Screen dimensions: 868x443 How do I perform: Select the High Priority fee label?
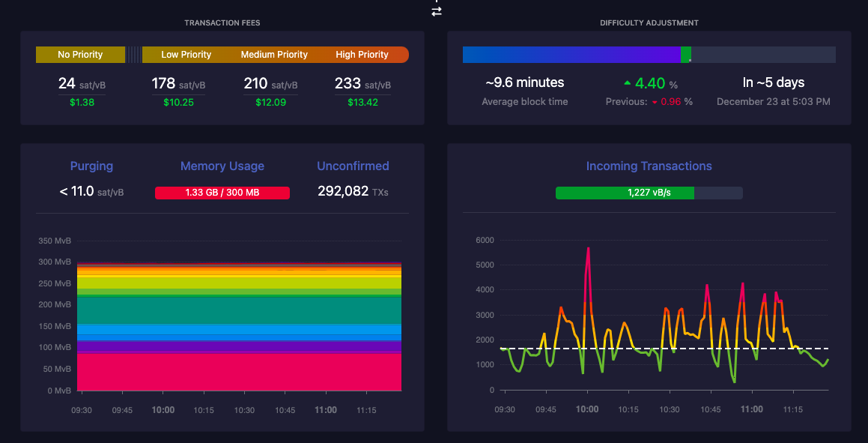362,54
